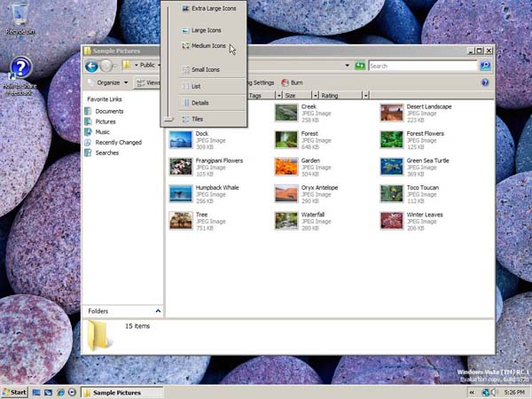Switch to Details view in the menu
The height and width of the screenshot is (399, 532).
199,103
